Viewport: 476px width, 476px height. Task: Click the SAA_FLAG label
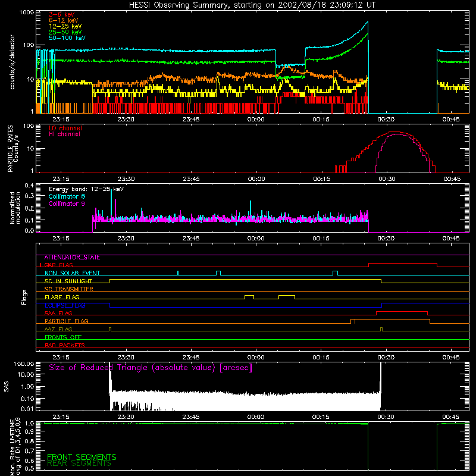click(58, 313)
